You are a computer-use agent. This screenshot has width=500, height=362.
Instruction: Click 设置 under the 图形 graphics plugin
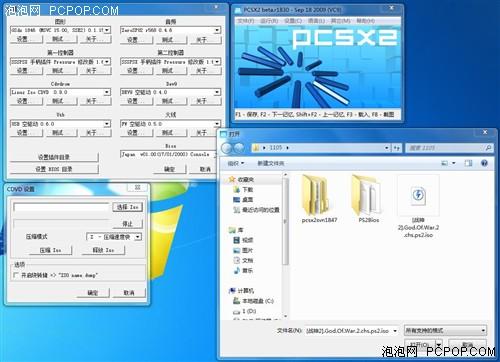tap(26, 39)
